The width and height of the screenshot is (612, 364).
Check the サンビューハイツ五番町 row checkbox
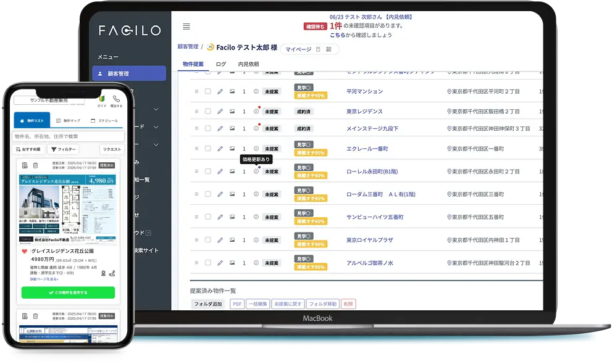pos(208,217)
